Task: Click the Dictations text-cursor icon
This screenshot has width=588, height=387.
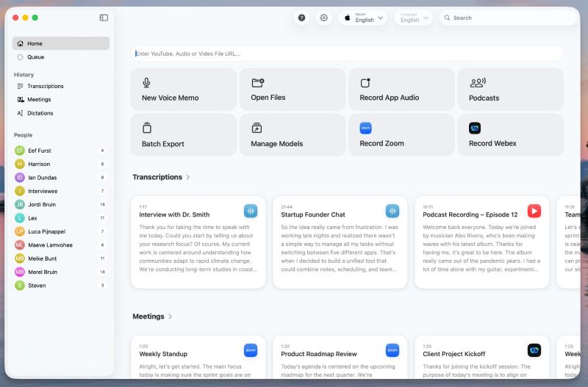Action: pyautogui.click(x=21, y=113)
